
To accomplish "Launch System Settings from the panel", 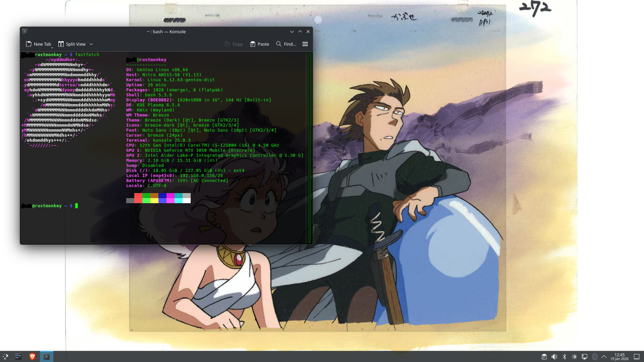I will coord(18,357).
